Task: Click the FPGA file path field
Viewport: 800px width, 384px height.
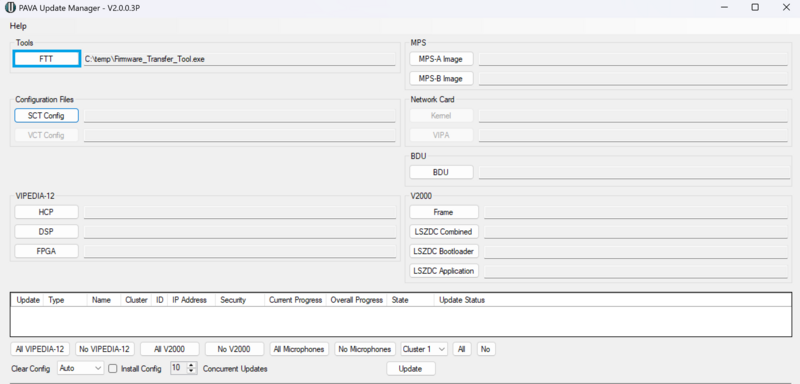Action: pos(240,251)
